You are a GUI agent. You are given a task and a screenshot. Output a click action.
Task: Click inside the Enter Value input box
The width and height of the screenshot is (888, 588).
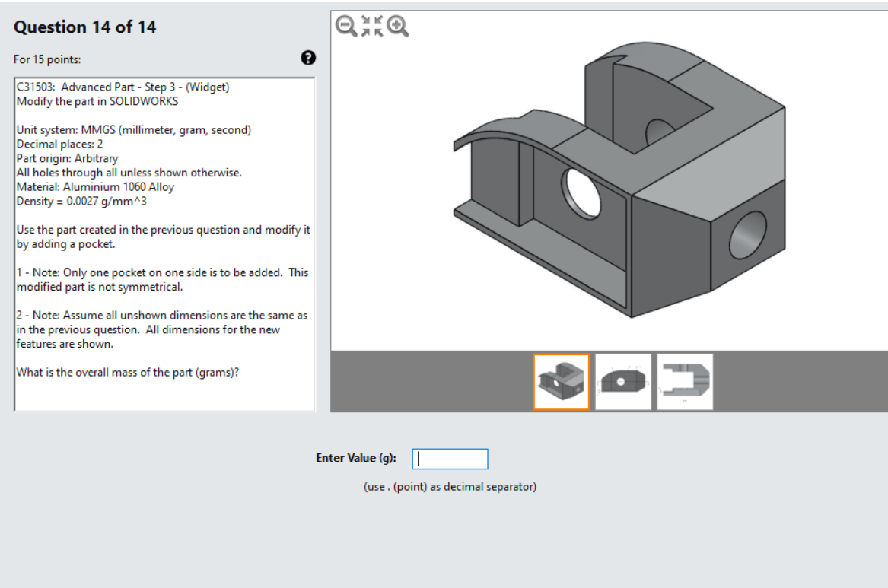[449, 458]
